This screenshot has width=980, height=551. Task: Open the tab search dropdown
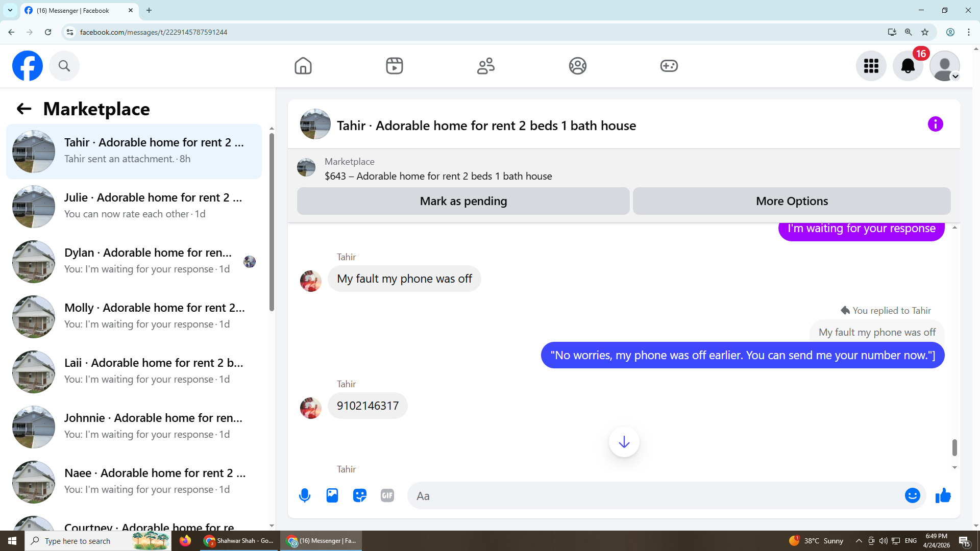(x=10, y=10)
